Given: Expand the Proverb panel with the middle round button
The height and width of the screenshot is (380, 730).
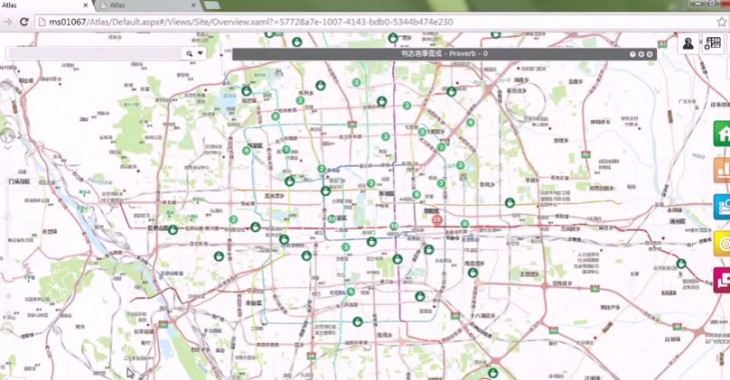Looking at the screenshot, I should [641, 54].
